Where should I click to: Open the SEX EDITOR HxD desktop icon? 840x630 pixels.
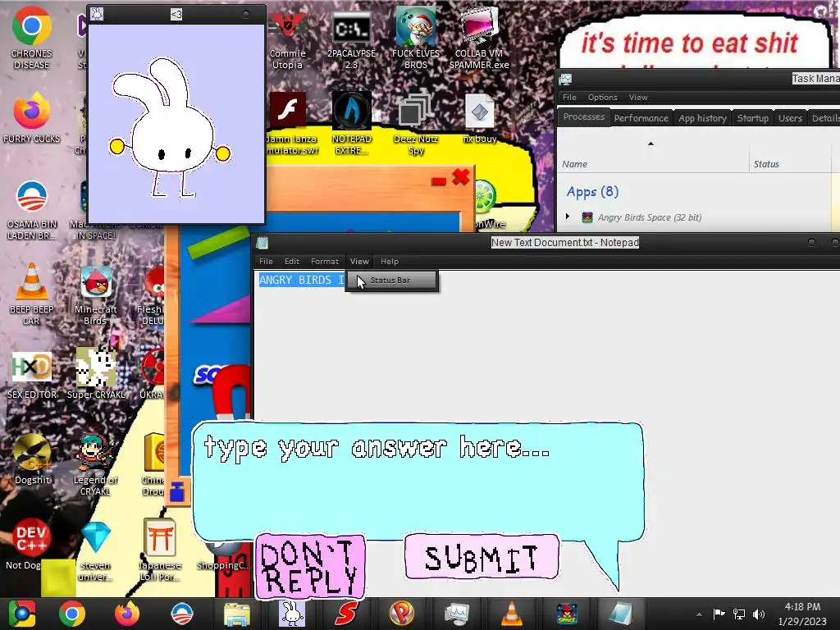(x=32, y=375)
